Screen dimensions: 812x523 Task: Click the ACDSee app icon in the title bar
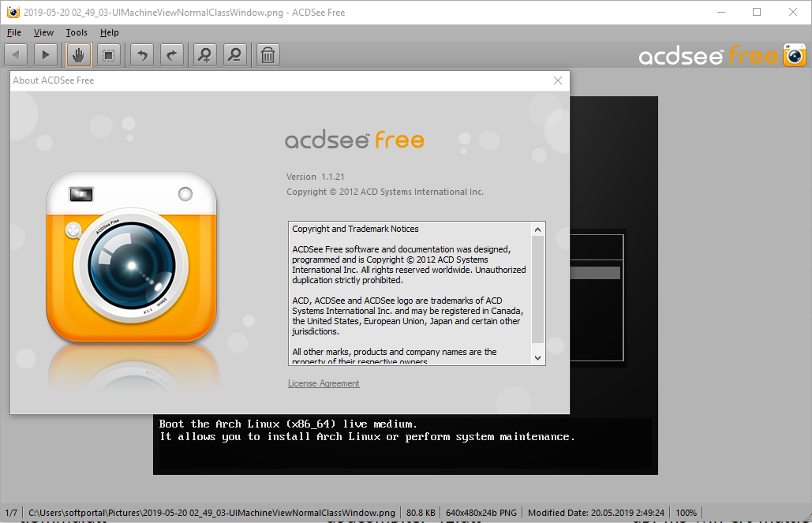(x=13, y=12)
